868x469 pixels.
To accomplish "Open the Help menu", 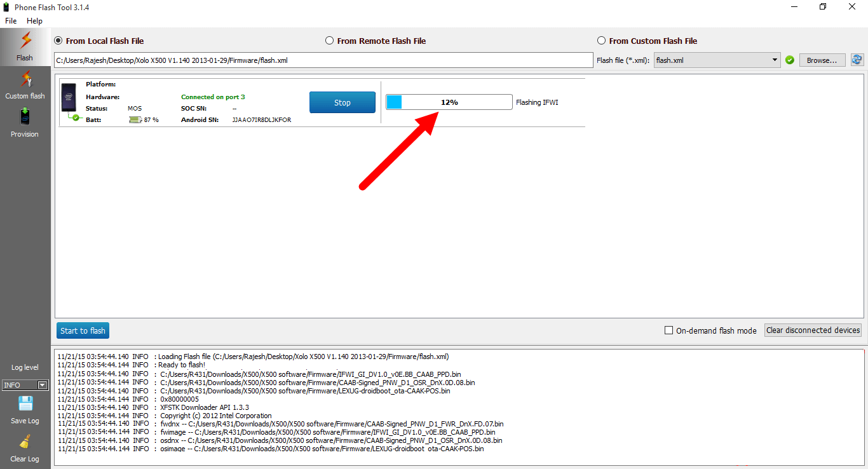I will point(34,21).
